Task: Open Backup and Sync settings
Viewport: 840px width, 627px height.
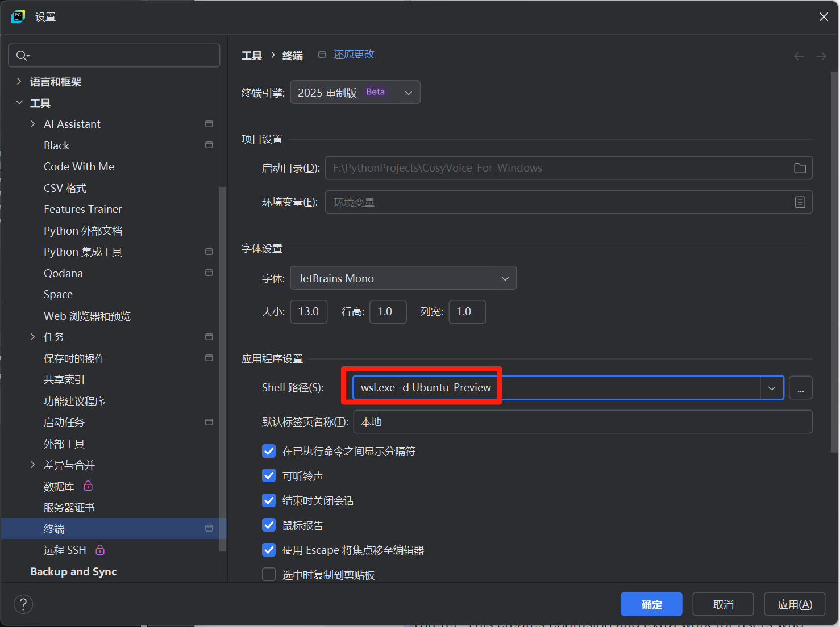Action: tap(73, 571)
